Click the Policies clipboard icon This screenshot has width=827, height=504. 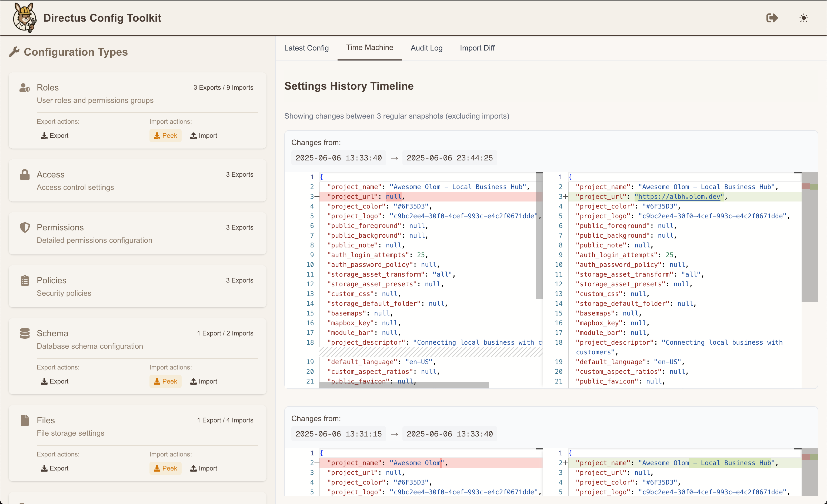tap(25, 280)
